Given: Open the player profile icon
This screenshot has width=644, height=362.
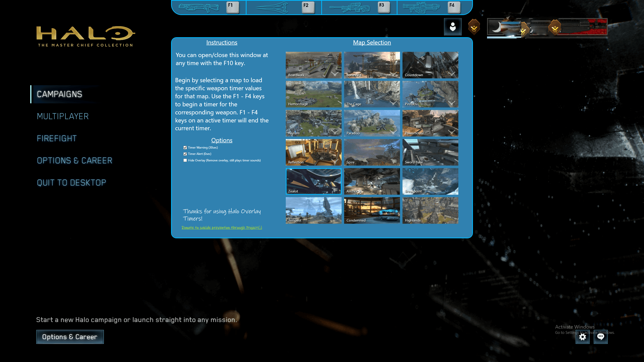Looking at the screenshot, I should point(453,27).
